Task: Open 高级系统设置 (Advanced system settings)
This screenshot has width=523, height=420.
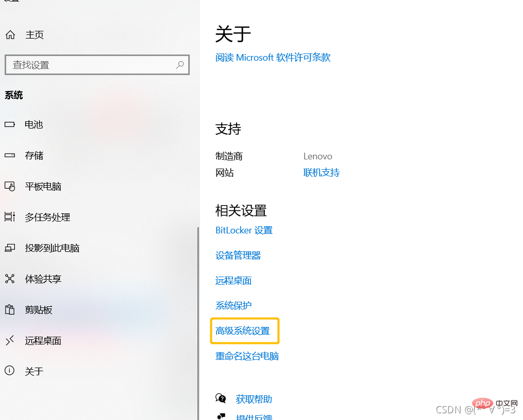Action: (244, 331)
